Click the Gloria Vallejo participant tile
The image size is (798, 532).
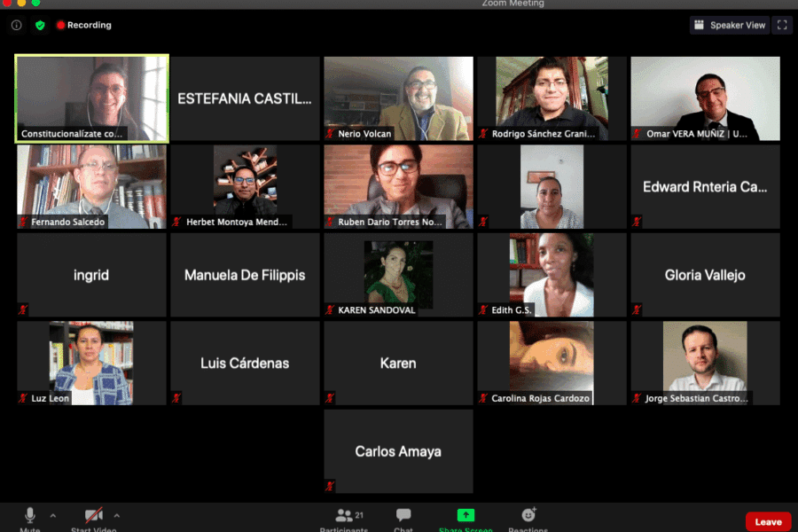705,275
